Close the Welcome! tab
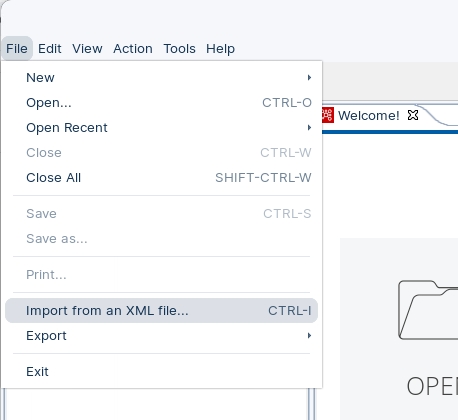458x420 pixels. tap(413, 115)
